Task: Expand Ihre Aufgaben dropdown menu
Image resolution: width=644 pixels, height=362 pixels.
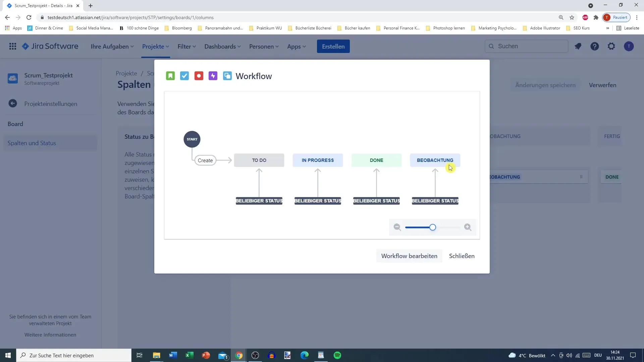Action: 112,46
